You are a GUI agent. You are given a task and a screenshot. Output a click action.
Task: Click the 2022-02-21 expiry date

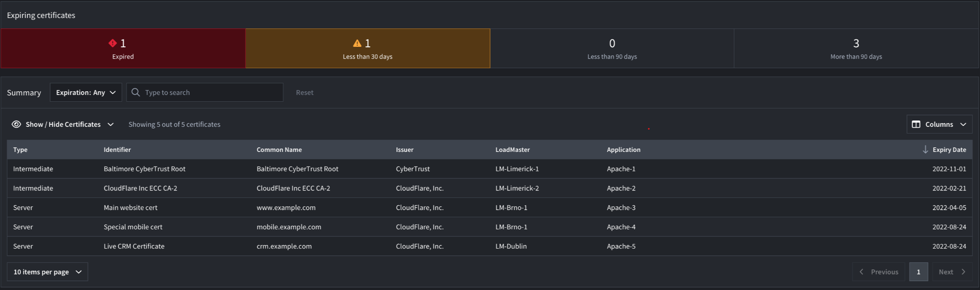(949, 188)
